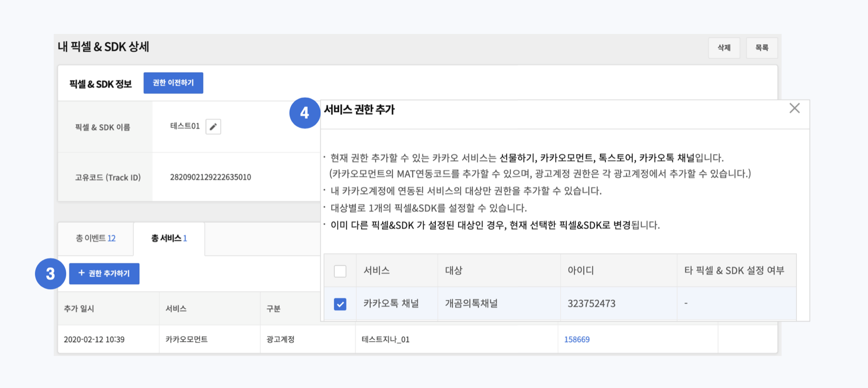Switch to the 총 이벤트 12 tab
This screenshot has width=868, height=388.
click(x=96, y=238)
